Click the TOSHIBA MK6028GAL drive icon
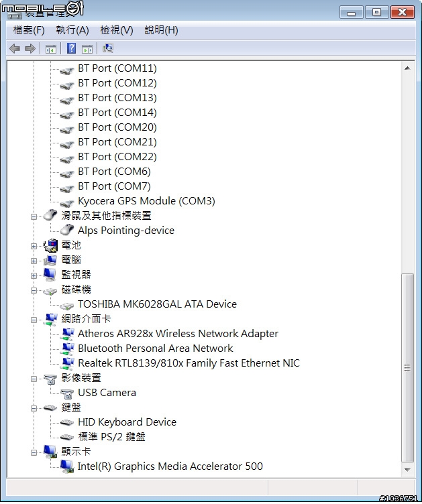The height and width of the screenshot is (504, 422). (67, 306)
